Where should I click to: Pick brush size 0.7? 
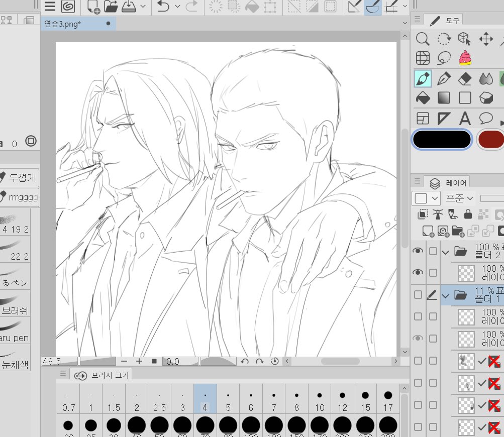tap(68, 399)
